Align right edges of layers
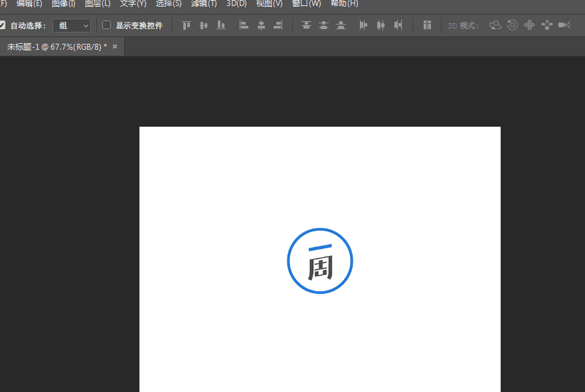This screenshot has width=585, height=392. tap(278, 25)
